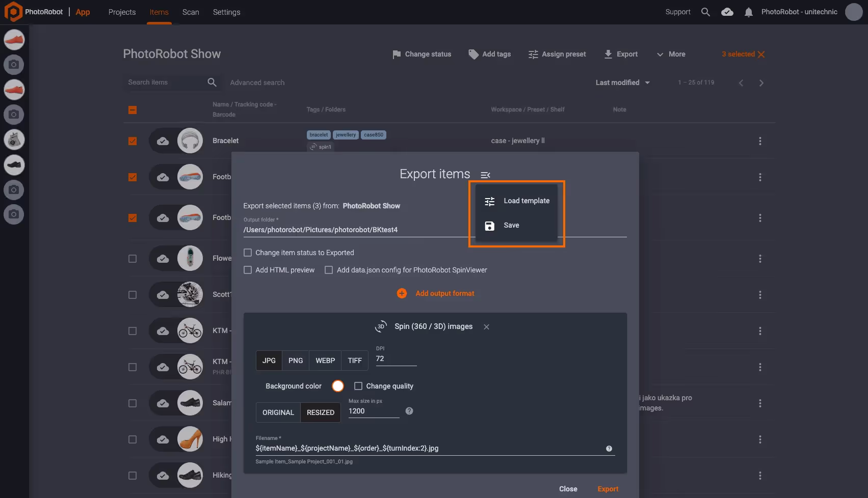Open the three-dot menu for Hiking row
This screenshot has width=868, height=498.
click(760, 476)
